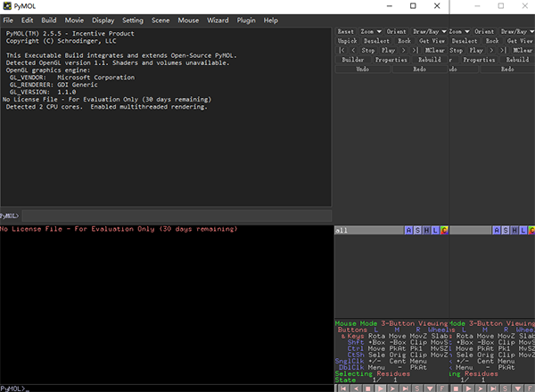Toggle Mouse Mode 3-Button Viewing label

tap(392, 323)
